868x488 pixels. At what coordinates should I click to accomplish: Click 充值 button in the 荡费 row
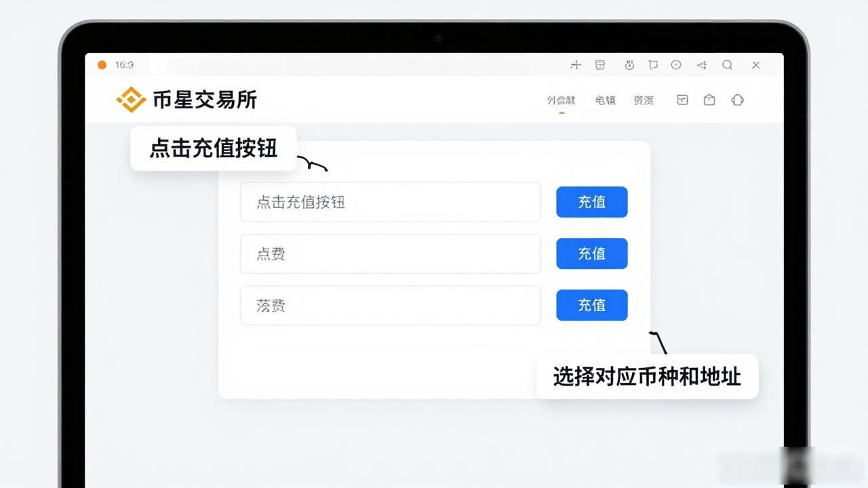pos(592,305)
